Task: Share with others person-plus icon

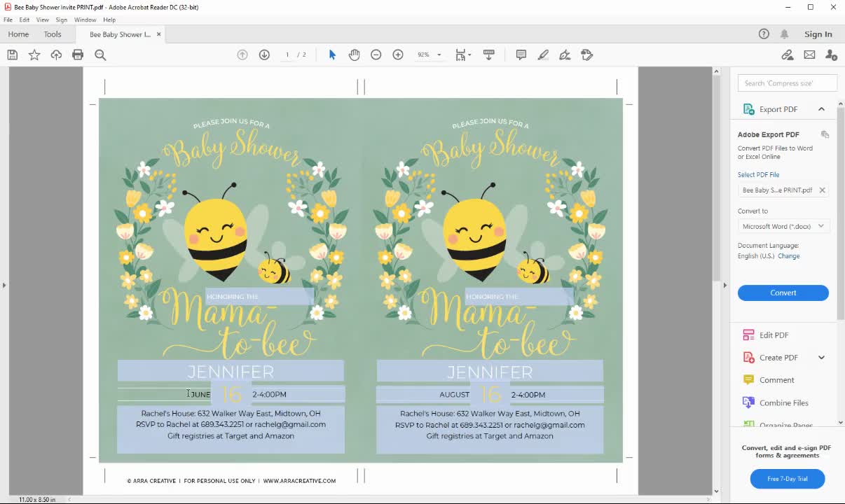Action: 831,55
